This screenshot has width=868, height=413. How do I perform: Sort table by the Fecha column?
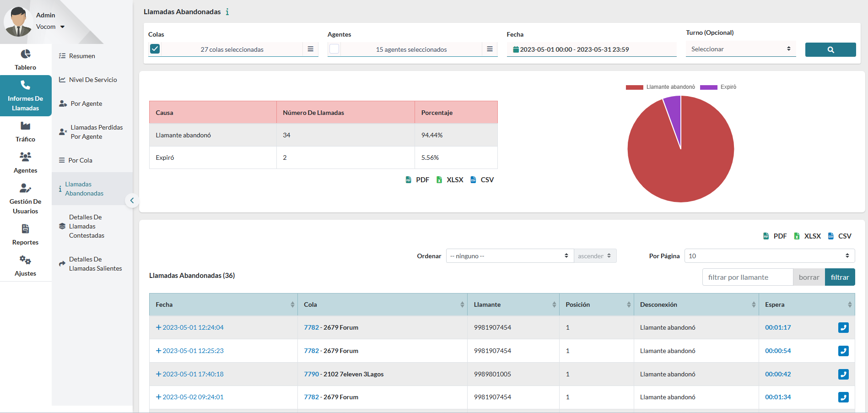(223, 305)
